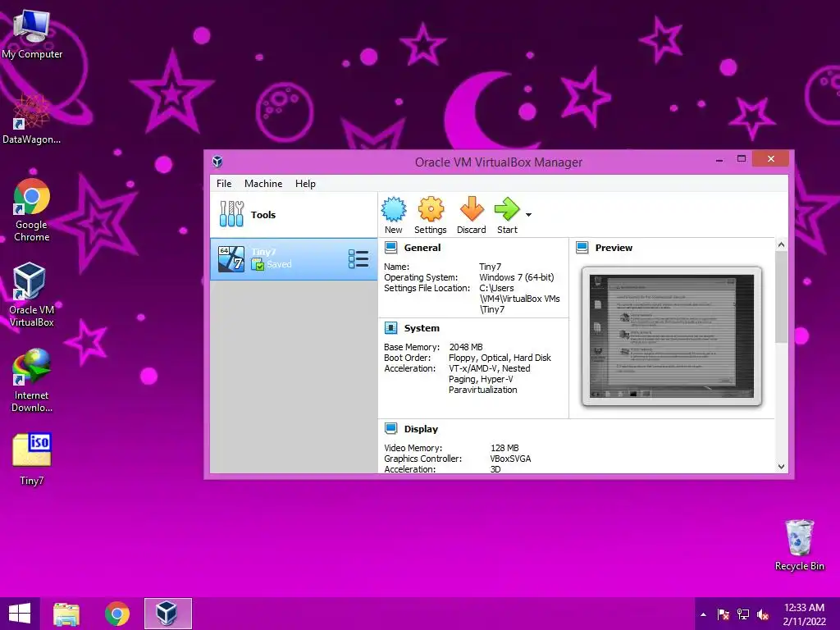Open the Start button dropdown arrow

pyautogui.click(x=529, y=215)
